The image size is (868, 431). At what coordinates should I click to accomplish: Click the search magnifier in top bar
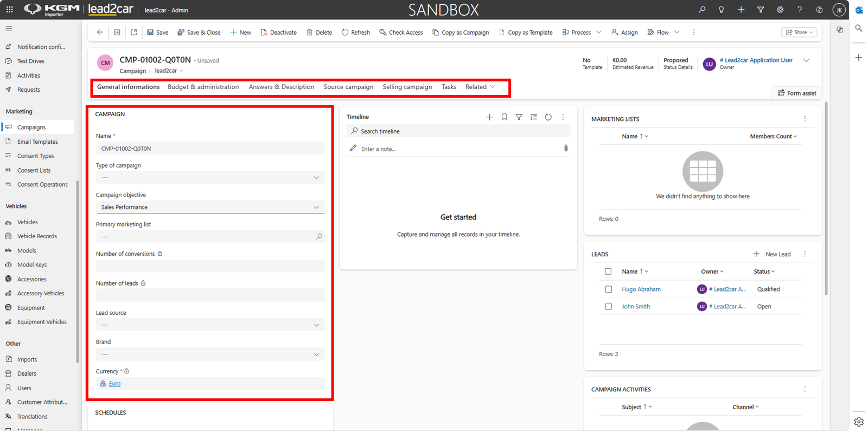pos(702,10)
